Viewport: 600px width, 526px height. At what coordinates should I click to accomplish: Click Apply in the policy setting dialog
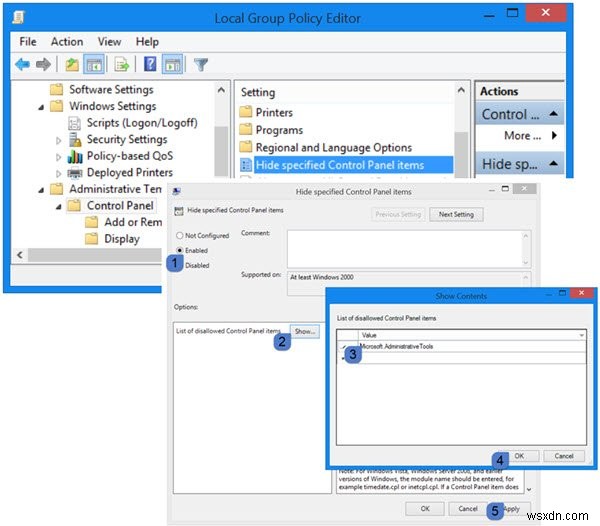[x=512, y=509]
